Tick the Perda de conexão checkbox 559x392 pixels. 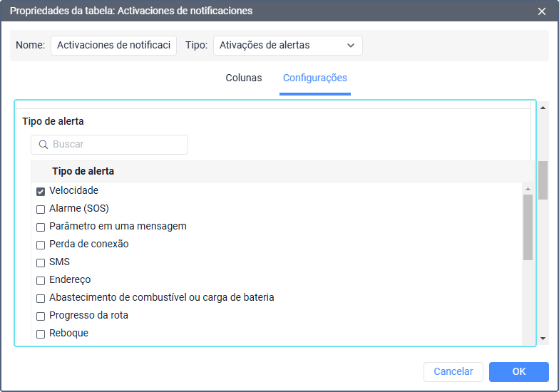coord(41,244)
